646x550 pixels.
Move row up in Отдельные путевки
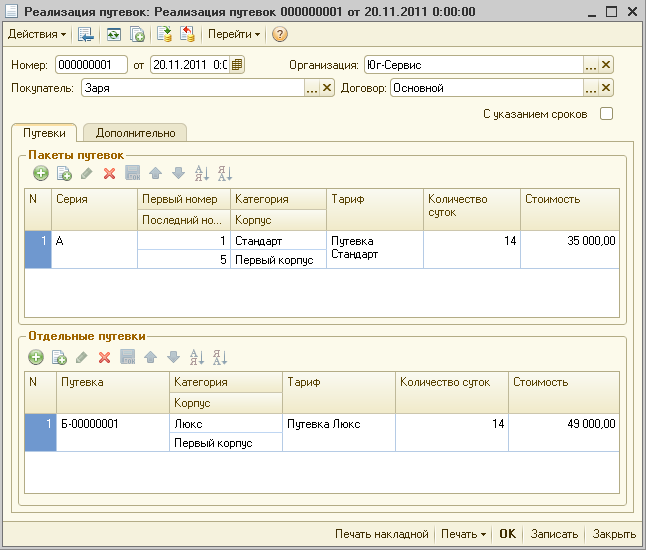[x=150, y=357]
